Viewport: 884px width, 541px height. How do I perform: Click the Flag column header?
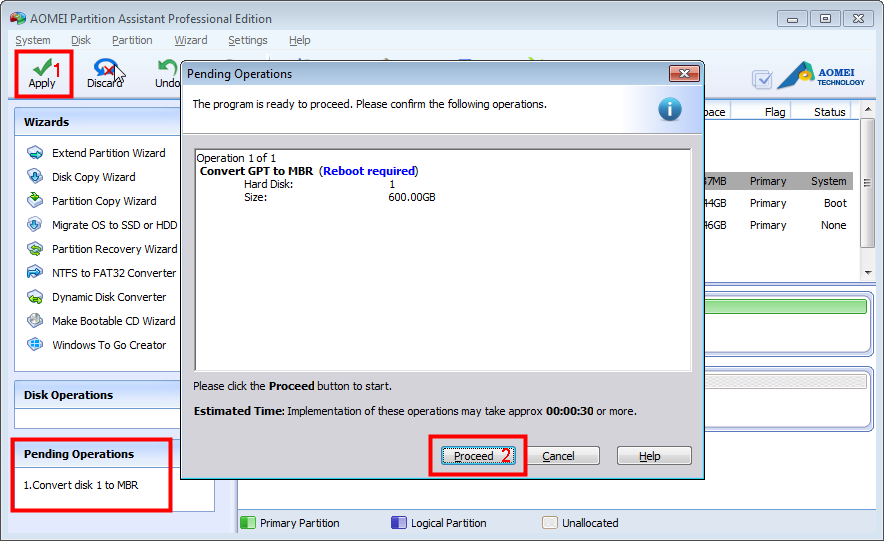tap(775, 112)
